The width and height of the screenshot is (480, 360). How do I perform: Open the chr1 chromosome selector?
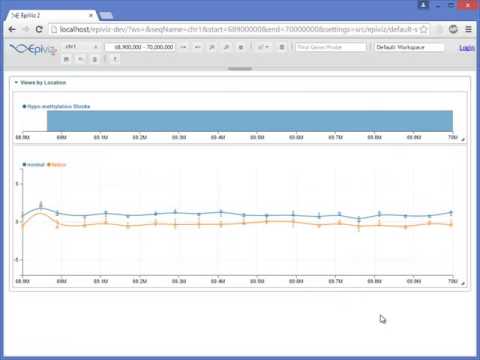(82, 47)
